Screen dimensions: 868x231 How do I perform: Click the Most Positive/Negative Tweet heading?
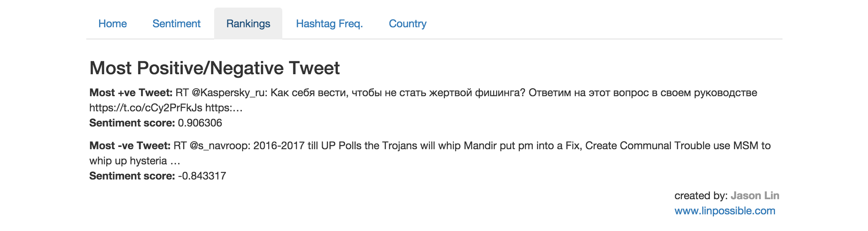coord(215,68)
